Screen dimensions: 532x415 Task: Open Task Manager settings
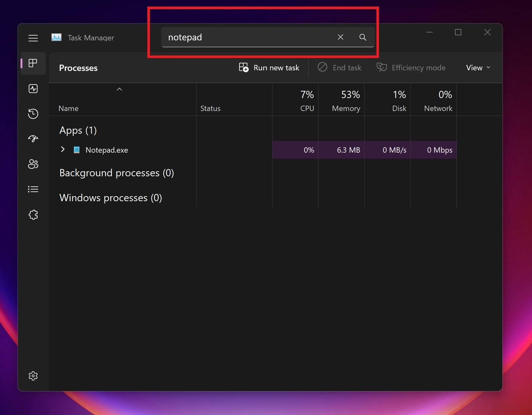(33, 376)
